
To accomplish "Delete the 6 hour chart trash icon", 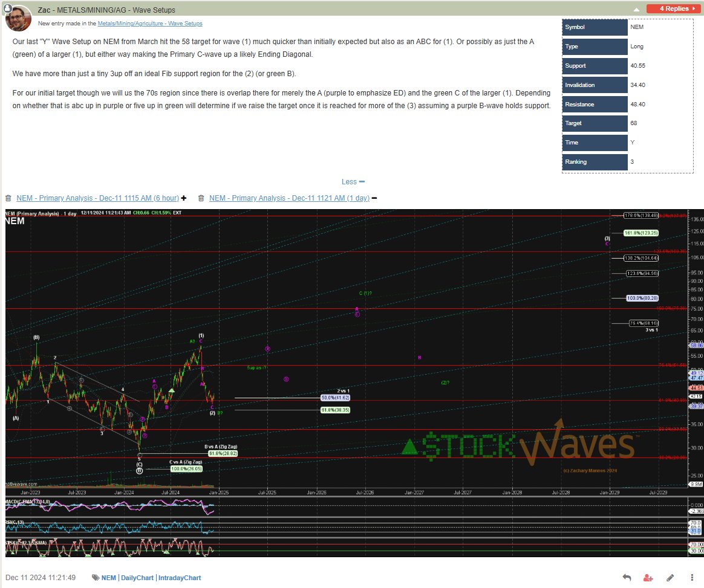I will pyautogui.click(x=8, y=198).
